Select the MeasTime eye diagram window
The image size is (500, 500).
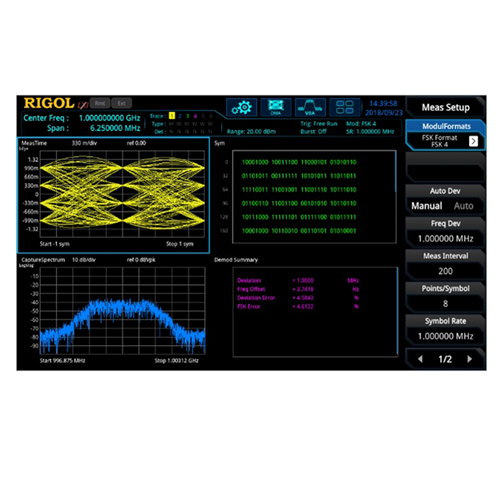[113, 195]
